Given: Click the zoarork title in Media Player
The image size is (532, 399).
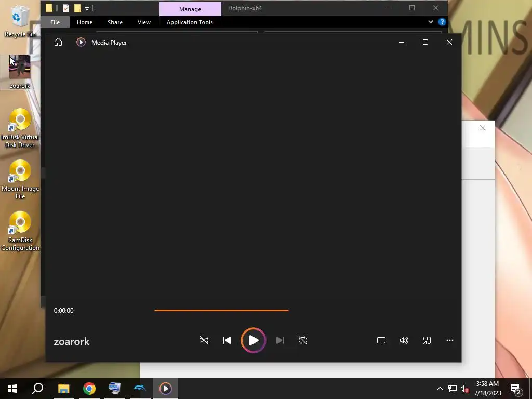Looking at the screenshot, I should 72,341.
